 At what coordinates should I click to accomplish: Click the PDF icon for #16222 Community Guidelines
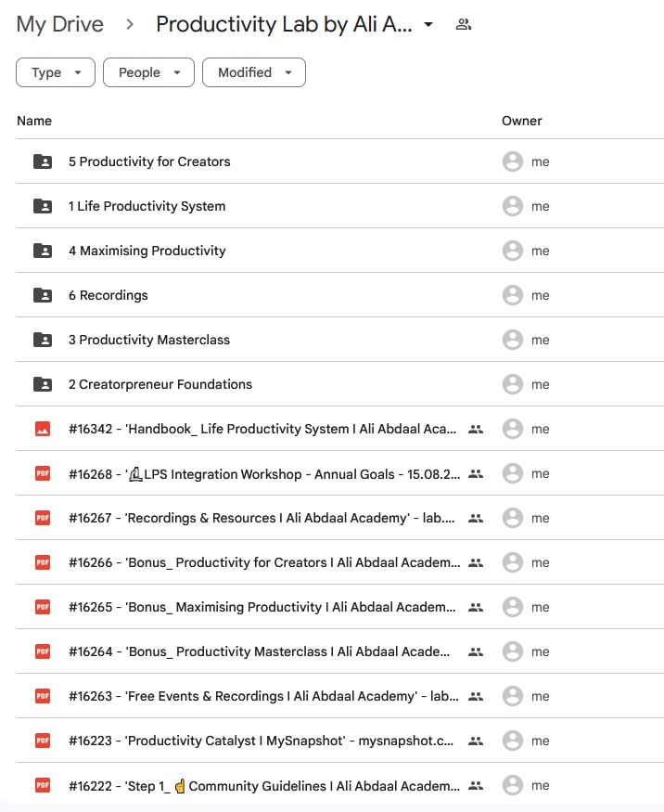point(43,785)
